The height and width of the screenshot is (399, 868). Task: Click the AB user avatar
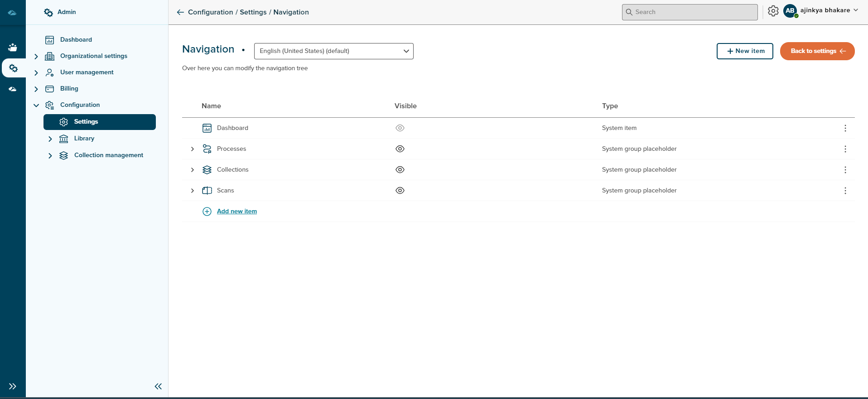tap(790, 11)
